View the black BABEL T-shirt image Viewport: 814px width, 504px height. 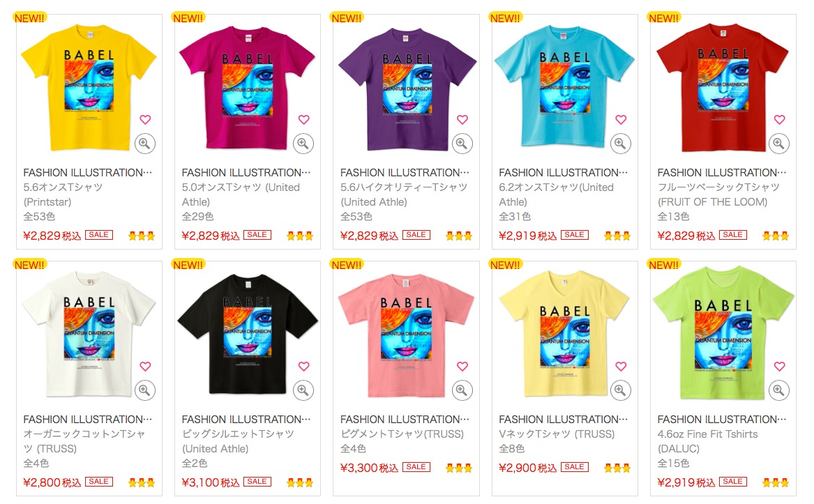(x=248, y=334)
